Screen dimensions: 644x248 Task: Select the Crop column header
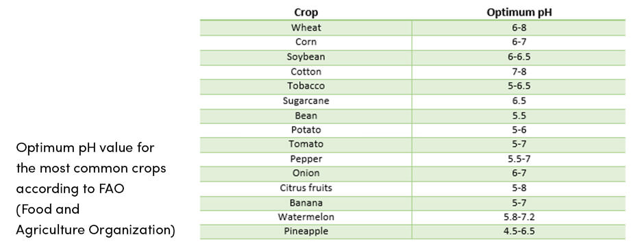pyautogui.click(x=306, y=12)
